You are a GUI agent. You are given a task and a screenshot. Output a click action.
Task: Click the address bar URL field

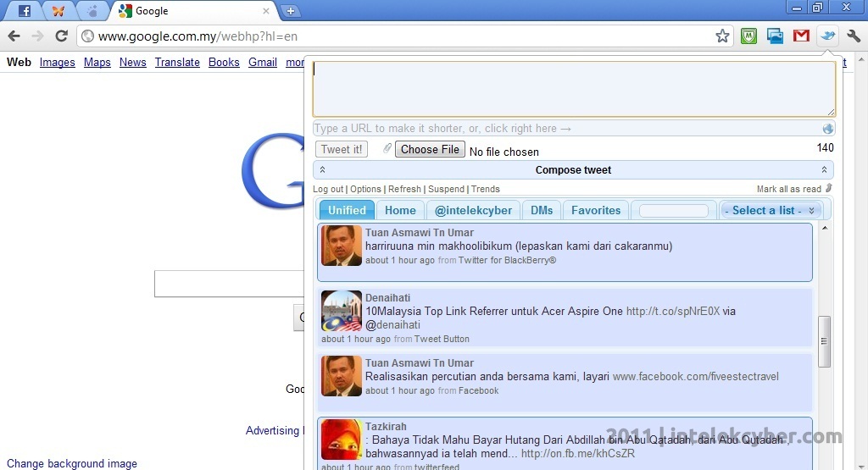coord(404,36)
